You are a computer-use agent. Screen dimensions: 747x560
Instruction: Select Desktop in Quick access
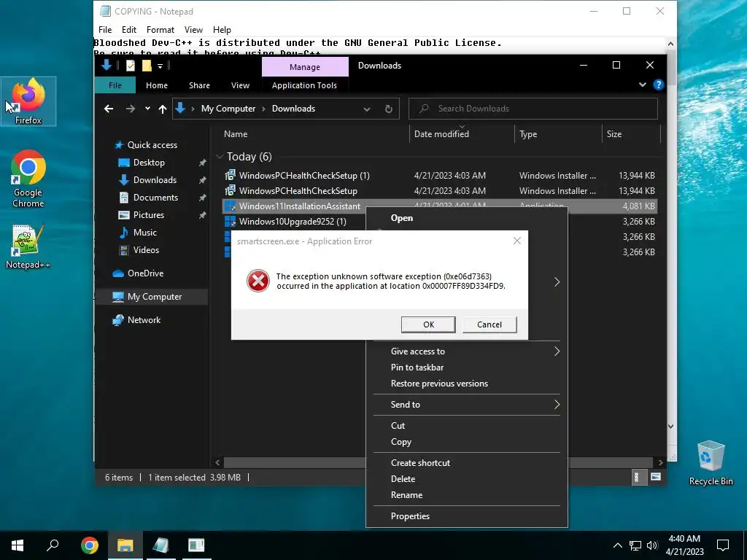click(149, 163)
